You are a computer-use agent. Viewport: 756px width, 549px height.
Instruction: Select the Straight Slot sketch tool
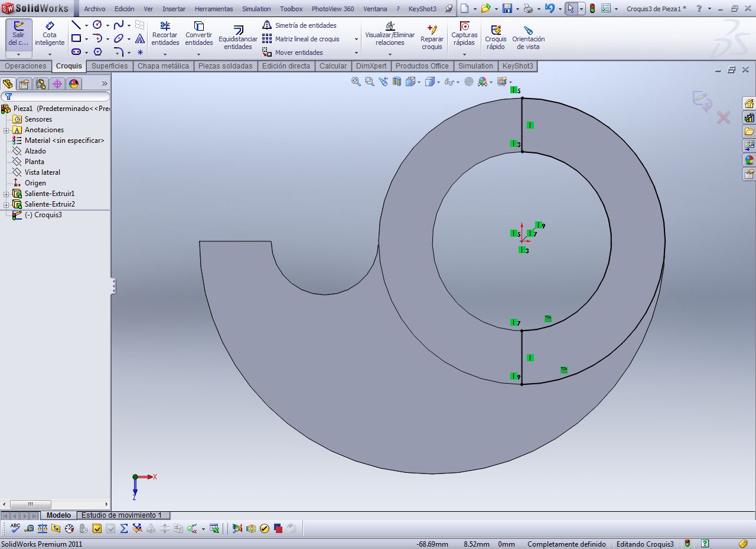click(x=76, y=52)
